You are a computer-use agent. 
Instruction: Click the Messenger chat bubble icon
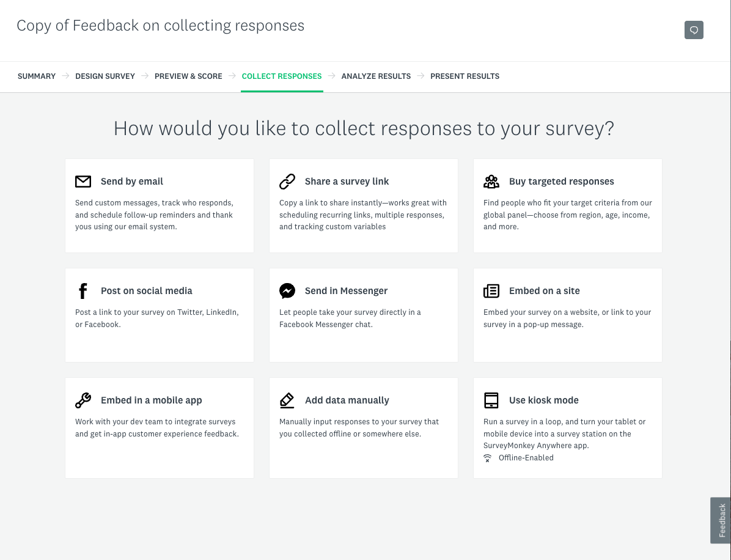coord(287,291)
